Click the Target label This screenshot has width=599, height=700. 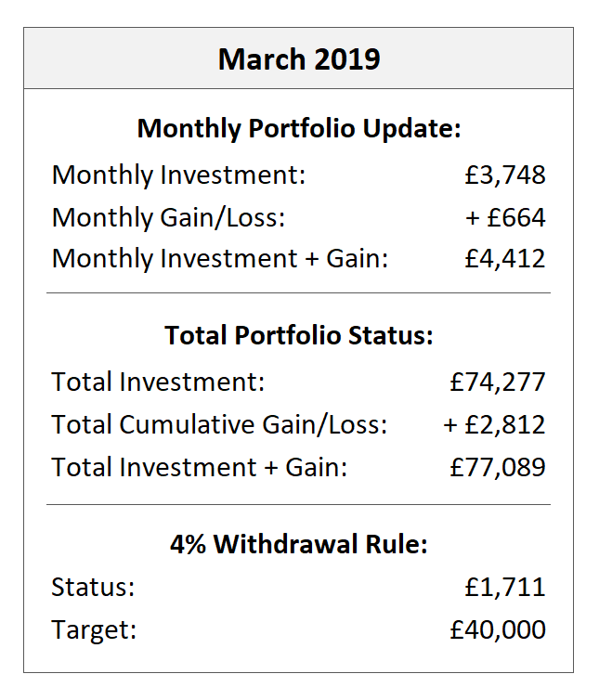[x=94, y=630]
